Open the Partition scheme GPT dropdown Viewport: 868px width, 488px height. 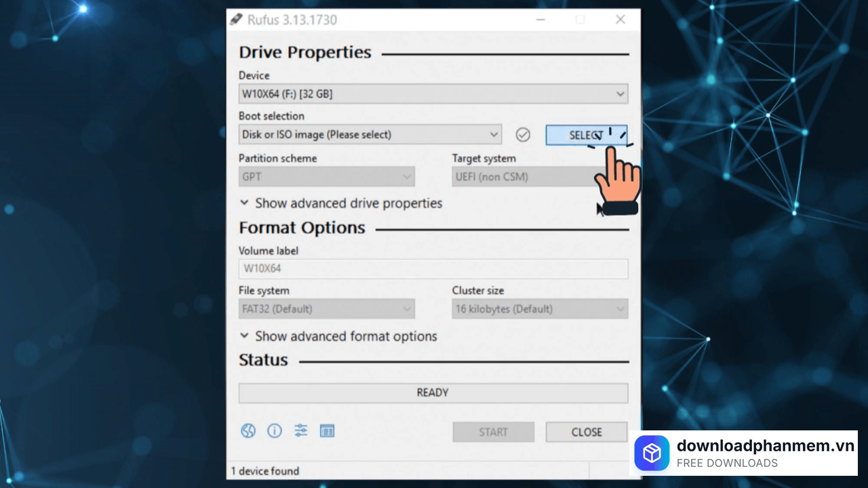pyautogui.click(x=327, y=177)
